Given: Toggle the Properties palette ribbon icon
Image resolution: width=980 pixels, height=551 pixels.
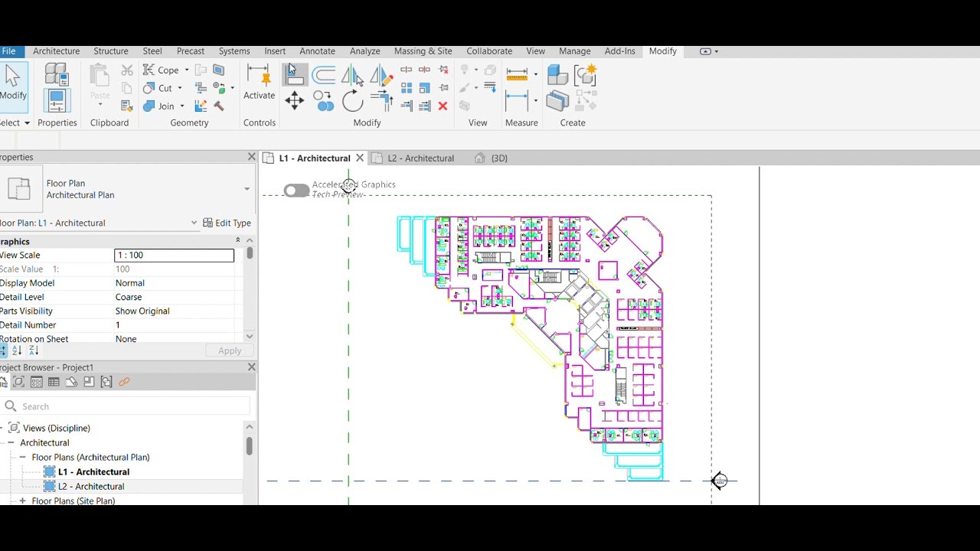Looking at the screenshot, I should 56,100.
